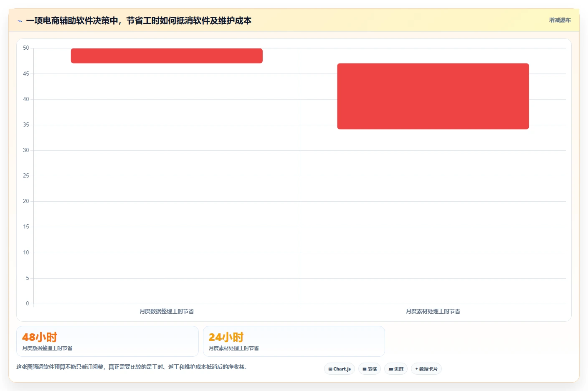Click the 增减瀑布 label in the header
This screenshot has width=588, height=391.
coord(560,20)
